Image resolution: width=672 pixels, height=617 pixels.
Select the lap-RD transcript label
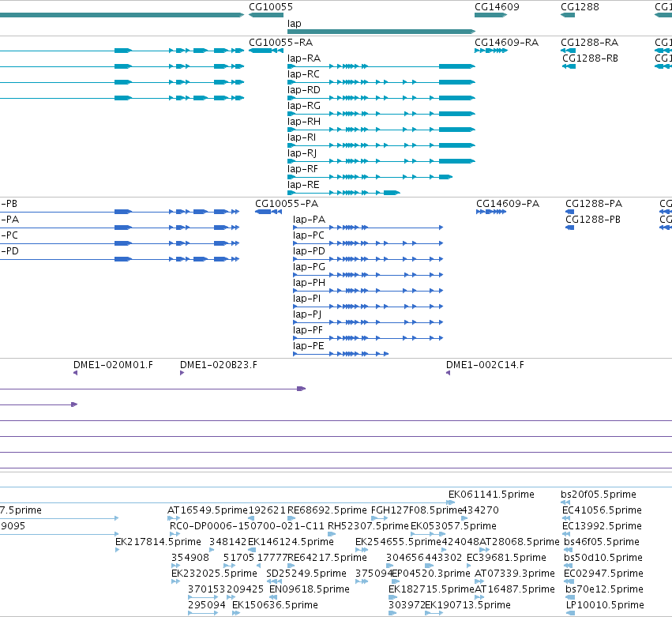pos(304,90)
